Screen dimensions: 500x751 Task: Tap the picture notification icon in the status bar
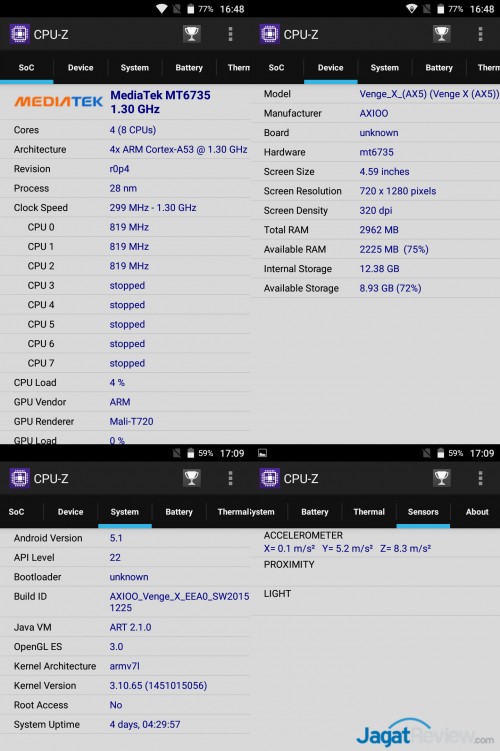click(x=262, y=453)
